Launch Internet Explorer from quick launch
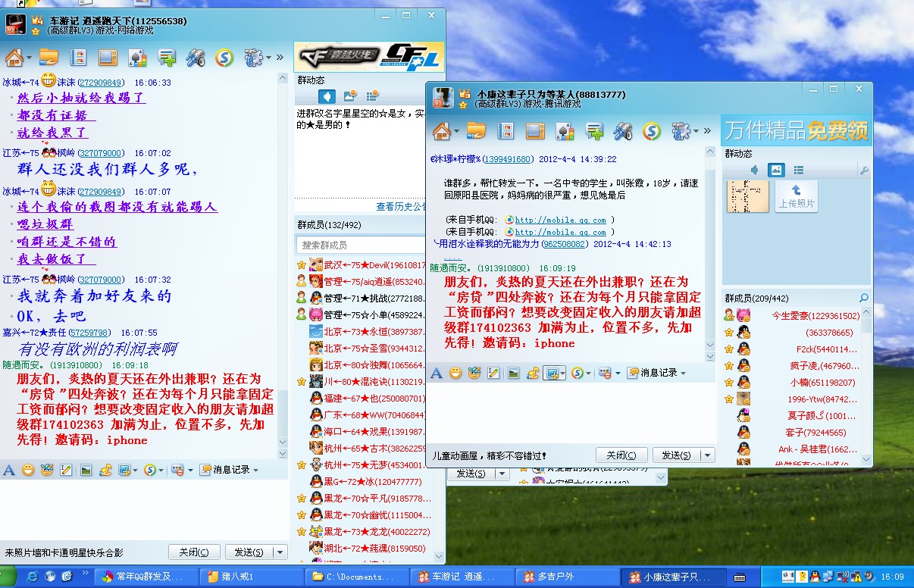914x588 pixels. click(31, 577)
